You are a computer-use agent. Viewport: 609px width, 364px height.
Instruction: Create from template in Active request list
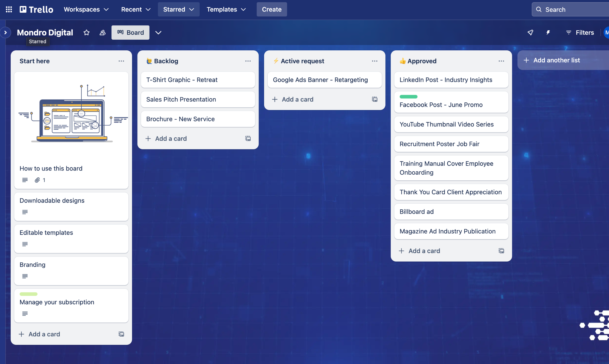pyautogui.click(x=374, y=99)
